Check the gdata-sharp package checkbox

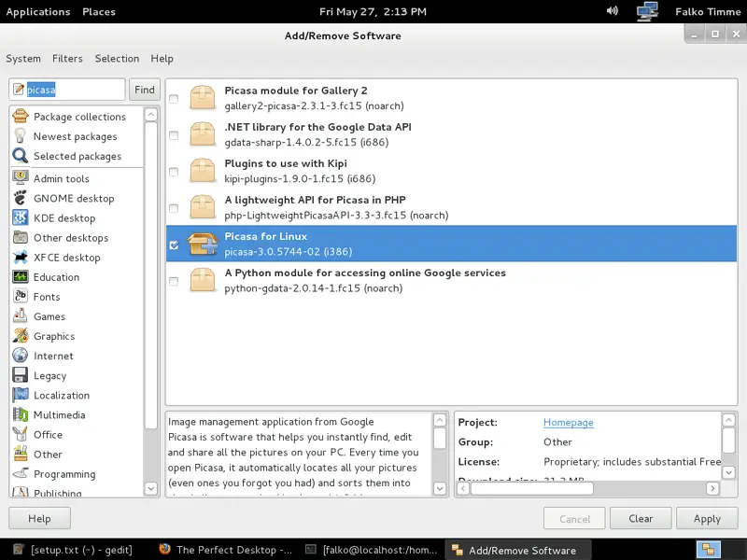pyautogui.click(x=174, y=135)
